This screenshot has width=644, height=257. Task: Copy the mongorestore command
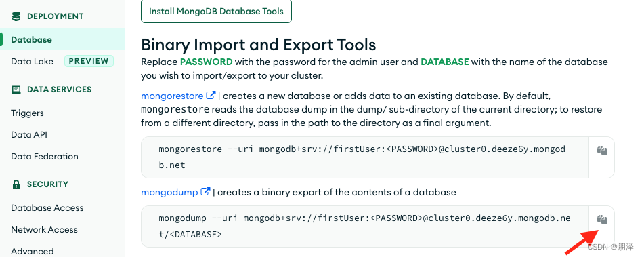602,151
